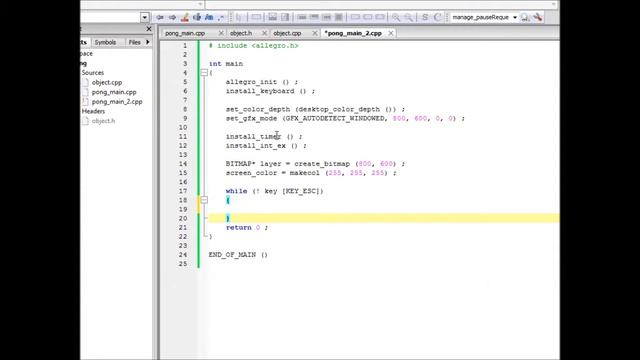Open search options via the wrench icon
The image size is (640, 360).
538,17
